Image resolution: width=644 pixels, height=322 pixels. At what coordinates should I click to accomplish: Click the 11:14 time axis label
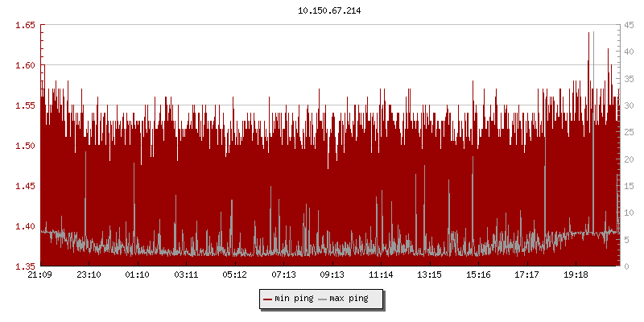[x=381, y=275]
